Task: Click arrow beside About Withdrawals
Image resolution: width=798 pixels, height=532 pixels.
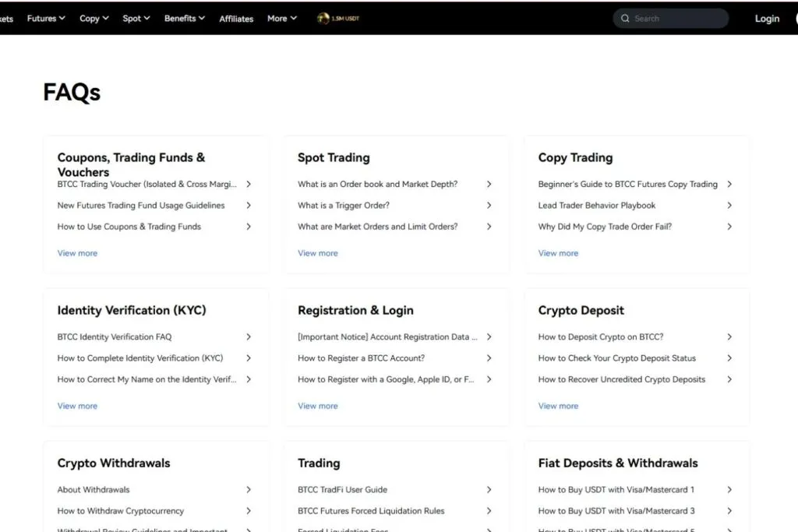Action: coord(249,490)
